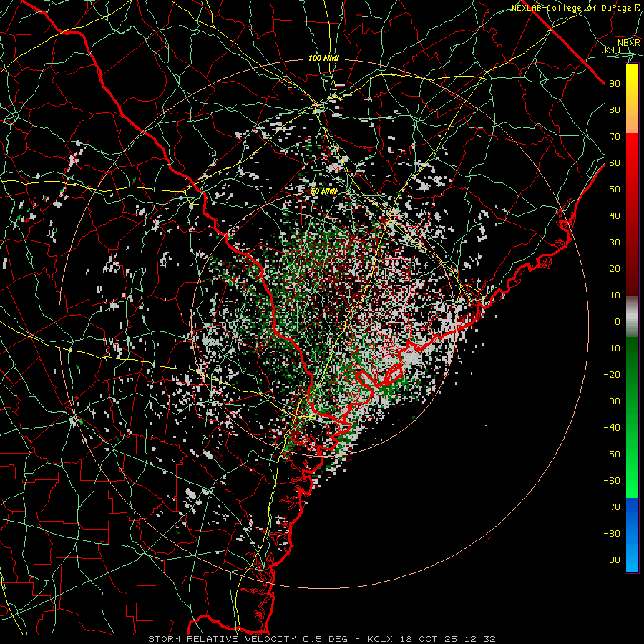This screenshot has width=644, height=644.
Task: Click the 12:32 timestamp text
Action: [x=479, y=639]
